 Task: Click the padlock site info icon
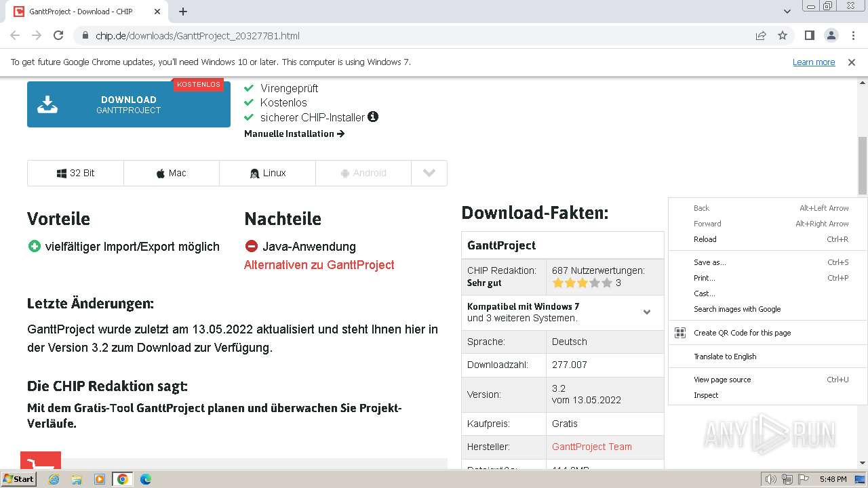point(85,35)
